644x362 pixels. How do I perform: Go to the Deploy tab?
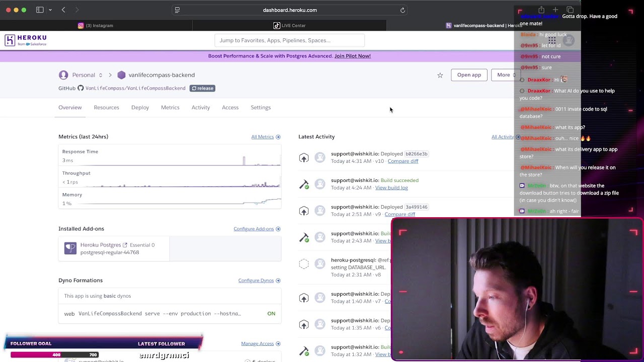click(140, 108)
